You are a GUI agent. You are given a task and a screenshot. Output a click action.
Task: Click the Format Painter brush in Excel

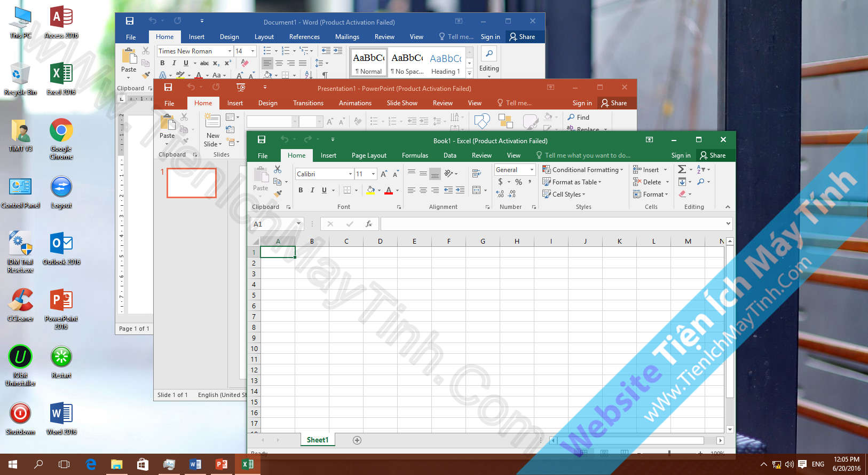click(x=278, y=193)
